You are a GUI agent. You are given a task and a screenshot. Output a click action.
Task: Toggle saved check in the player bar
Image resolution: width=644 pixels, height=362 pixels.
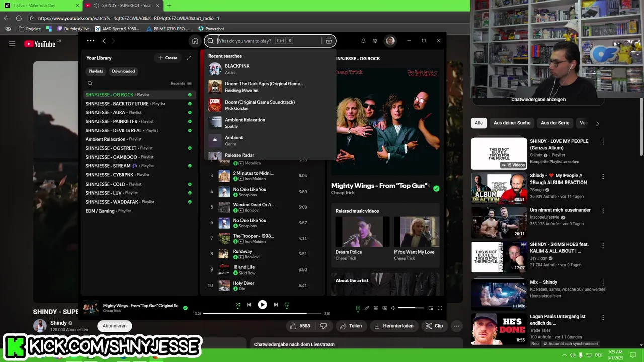(x=185, y=308)
